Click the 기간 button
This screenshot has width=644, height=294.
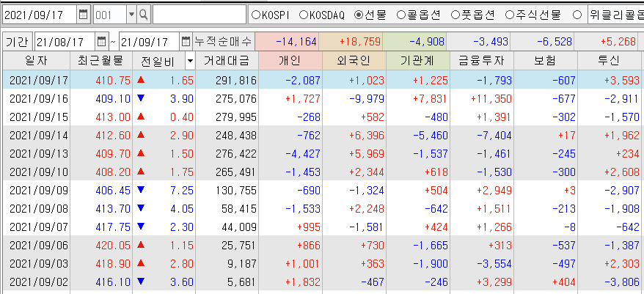click(x=18, y=42)
